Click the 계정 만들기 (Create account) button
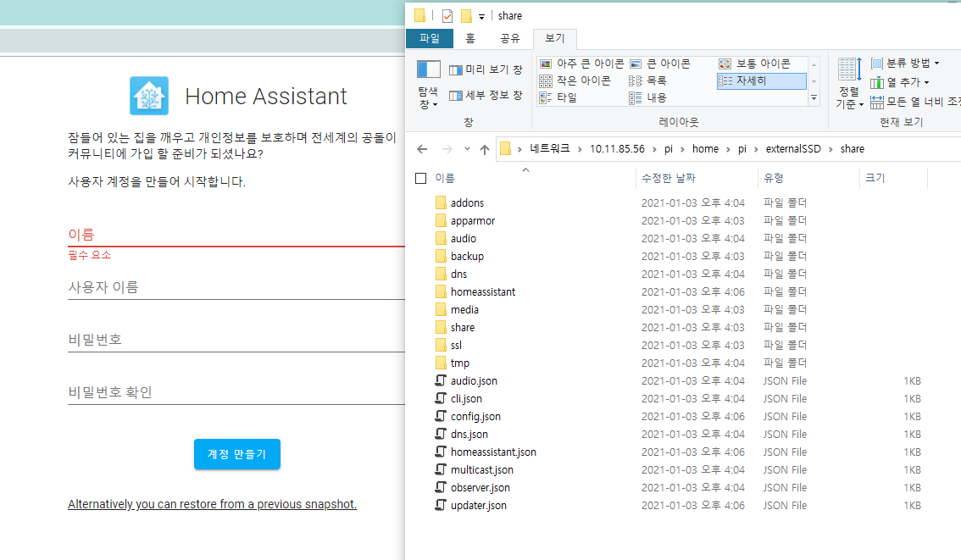The height and width of the screenshot is (560, 961). (x=237, y=454)
